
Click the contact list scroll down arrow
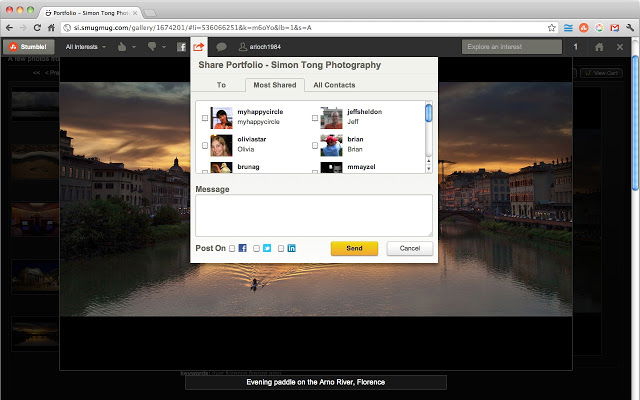429,169
